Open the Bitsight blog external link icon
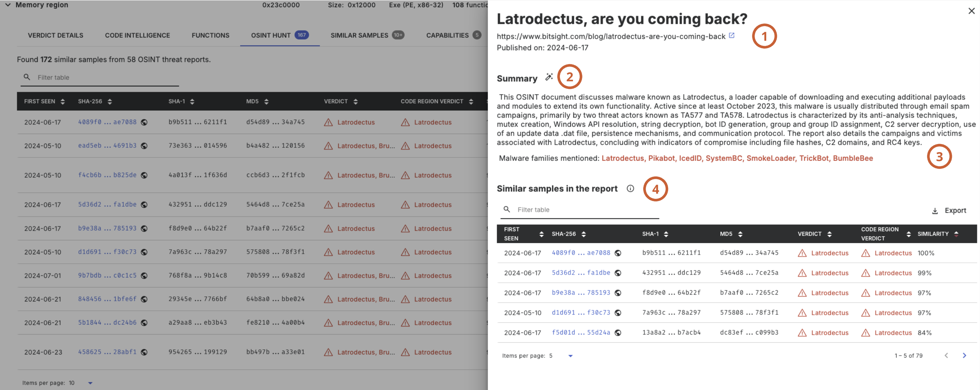Image resolution: width=980 pixels, height=390 pixels. click(731, 36)
